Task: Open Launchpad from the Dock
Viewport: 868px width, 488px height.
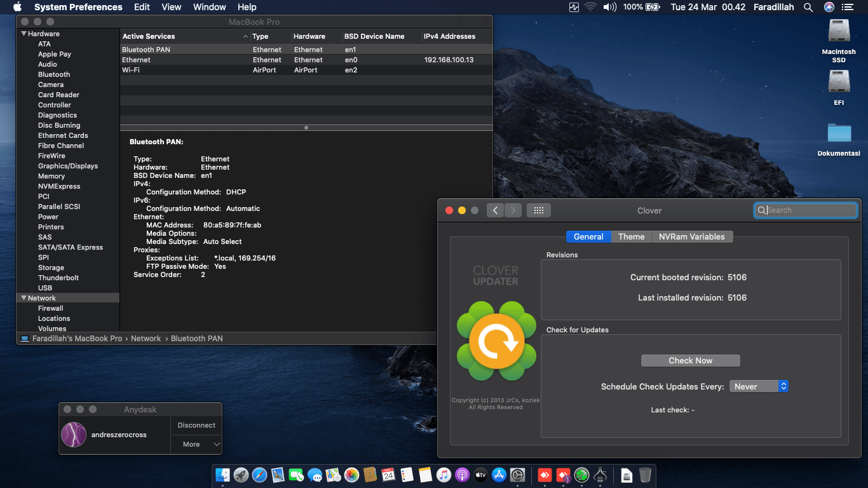Action: 241,475
